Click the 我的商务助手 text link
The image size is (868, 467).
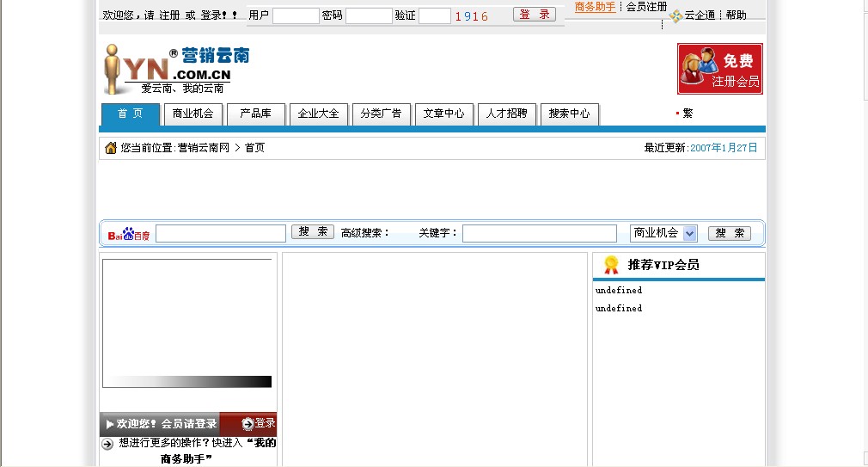pyautogui.click(x=218, y=451)
